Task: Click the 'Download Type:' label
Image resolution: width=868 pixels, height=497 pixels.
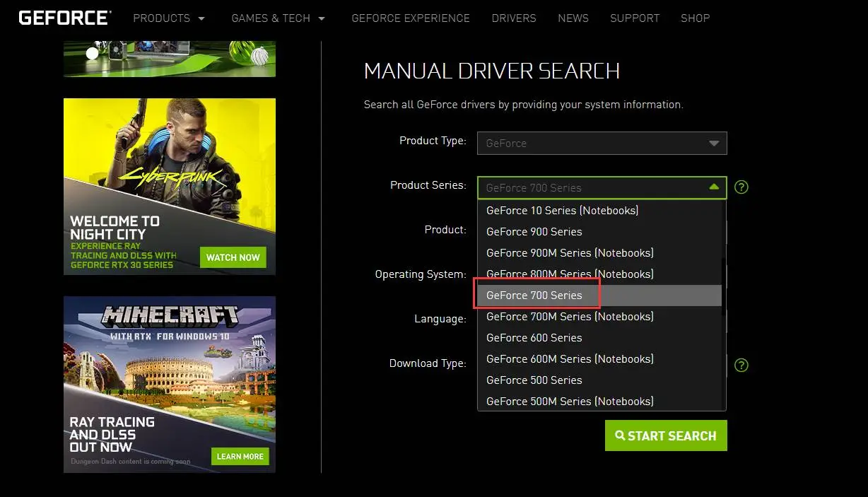Action: [428, 363]
